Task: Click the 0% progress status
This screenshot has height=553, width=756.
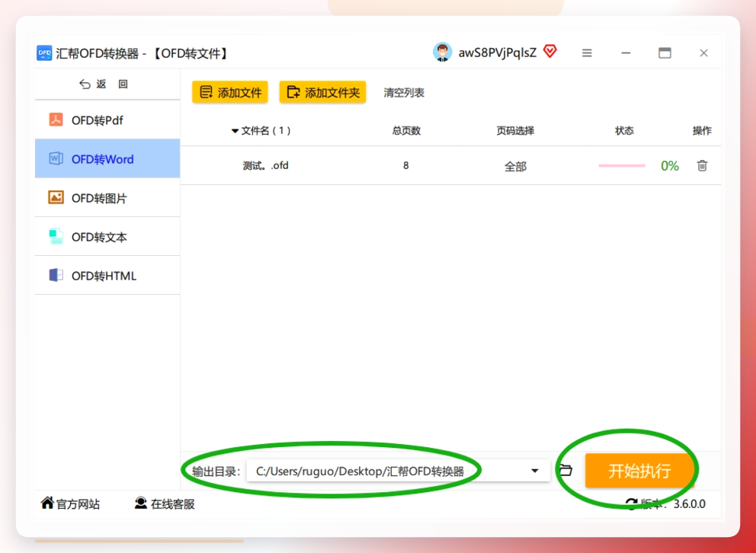Action: click(x=670, y=166)
